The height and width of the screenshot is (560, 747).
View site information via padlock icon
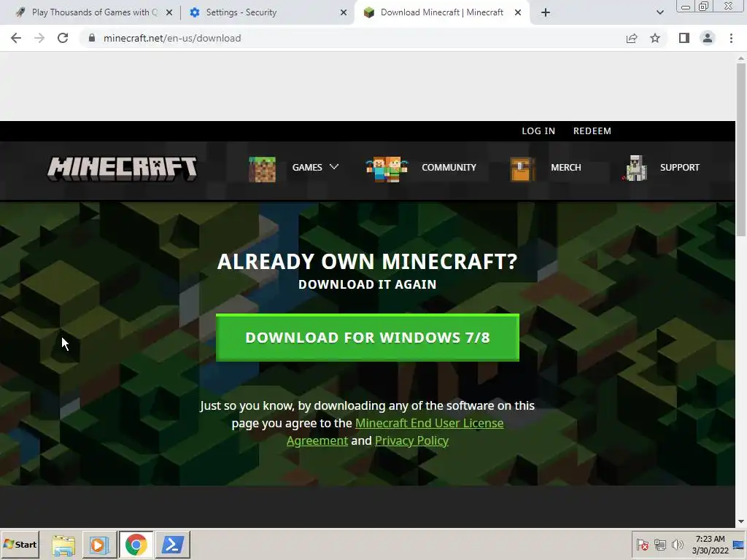[92, 38]
